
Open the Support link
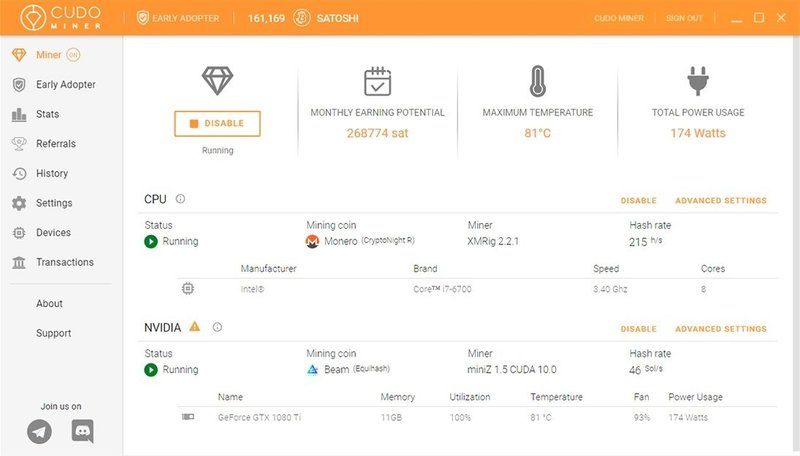coord(54,333)
